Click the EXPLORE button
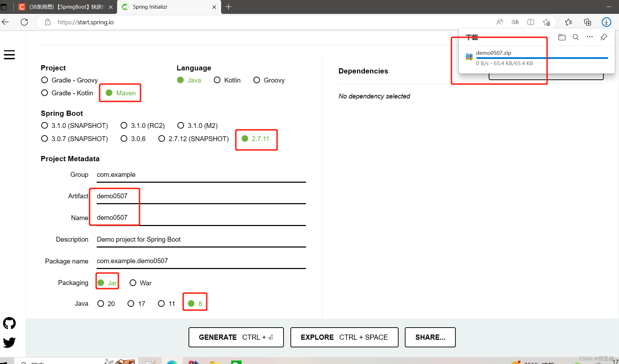The width and height of the screenshot is (619, 364). point(344,337)
